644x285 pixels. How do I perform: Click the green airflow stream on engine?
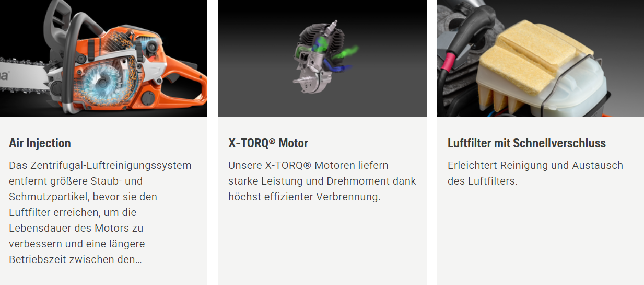coord(346,51)
